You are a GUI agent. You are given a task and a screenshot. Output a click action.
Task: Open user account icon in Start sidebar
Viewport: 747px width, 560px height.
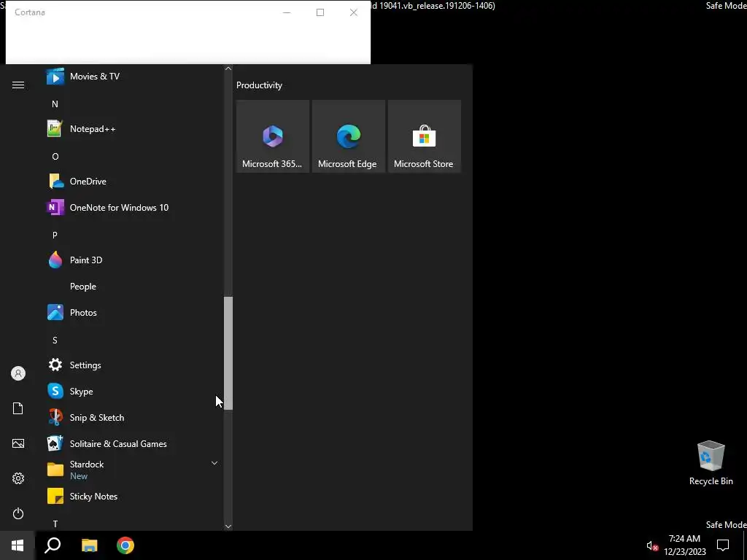pos(18,373)
